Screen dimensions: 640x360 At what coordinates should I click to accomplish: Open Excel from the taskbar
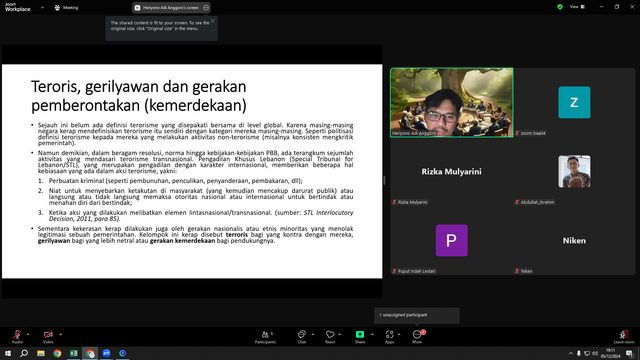[73, 353]
